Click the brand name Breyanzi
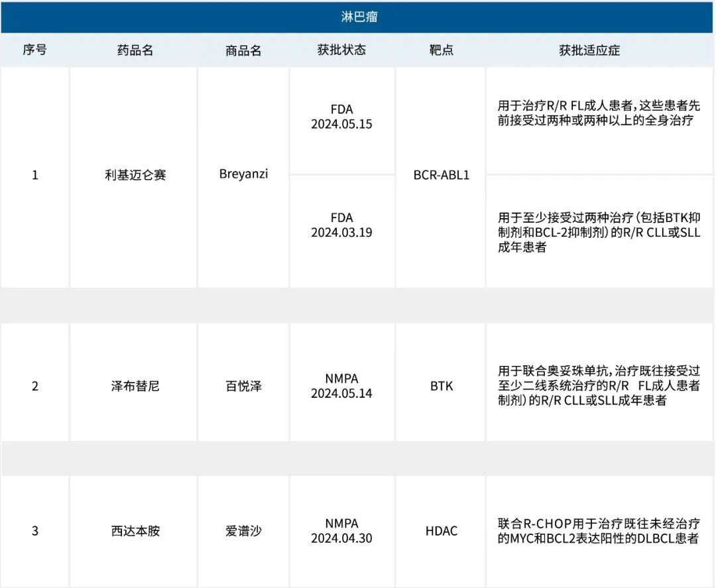The image size is (716, 588). pyautogui.click(x=243, y=174)
